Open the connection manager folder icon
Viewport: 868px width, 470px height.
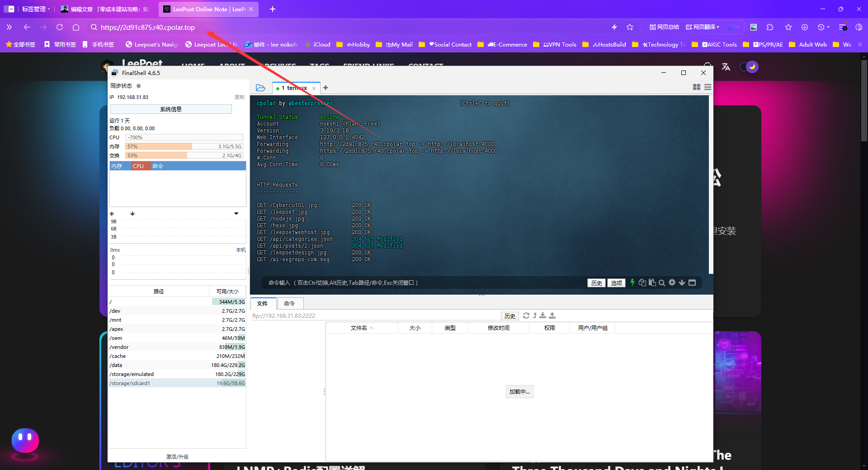pos(260,88)
